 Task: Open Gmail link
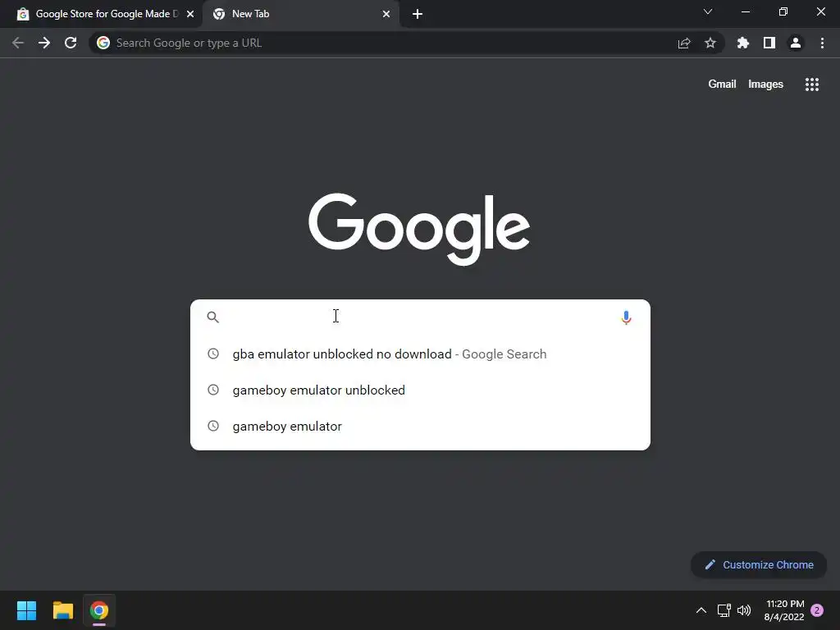point(722,84)
